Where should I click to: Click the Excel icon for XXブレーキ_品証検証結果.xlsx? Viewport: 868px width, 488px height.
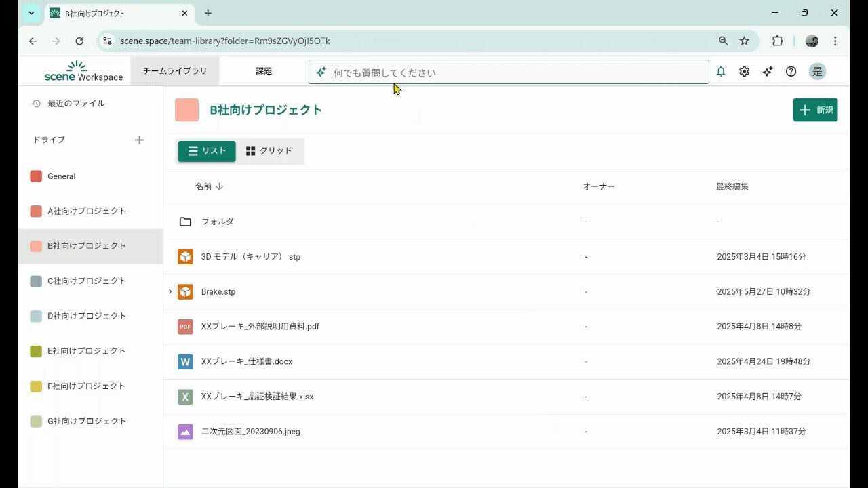tap(185, 396)
